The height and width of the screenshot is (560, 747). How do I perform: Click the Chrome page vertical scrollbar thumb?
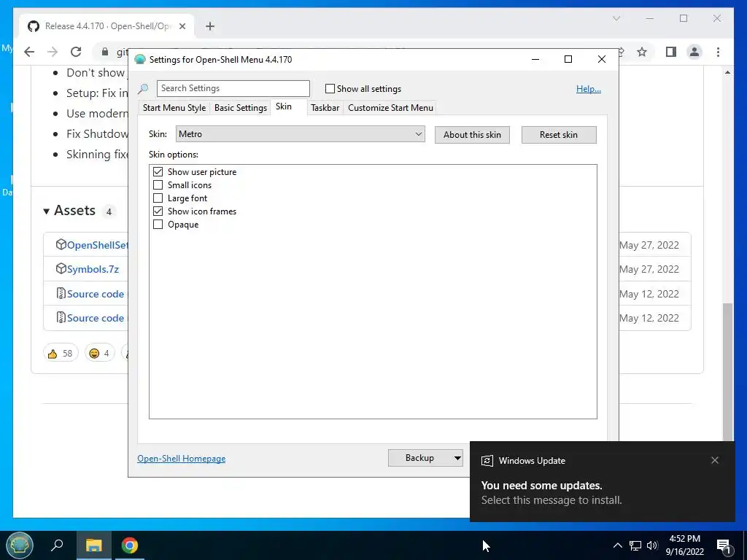click(727, 371)
